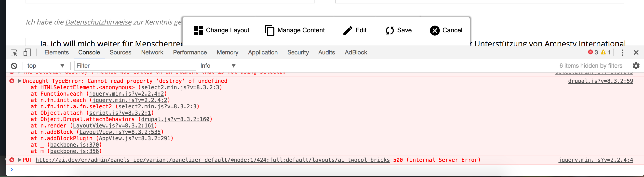
Task: Expand the PUT 500 error entry
Action: click(x=20, y=160)
